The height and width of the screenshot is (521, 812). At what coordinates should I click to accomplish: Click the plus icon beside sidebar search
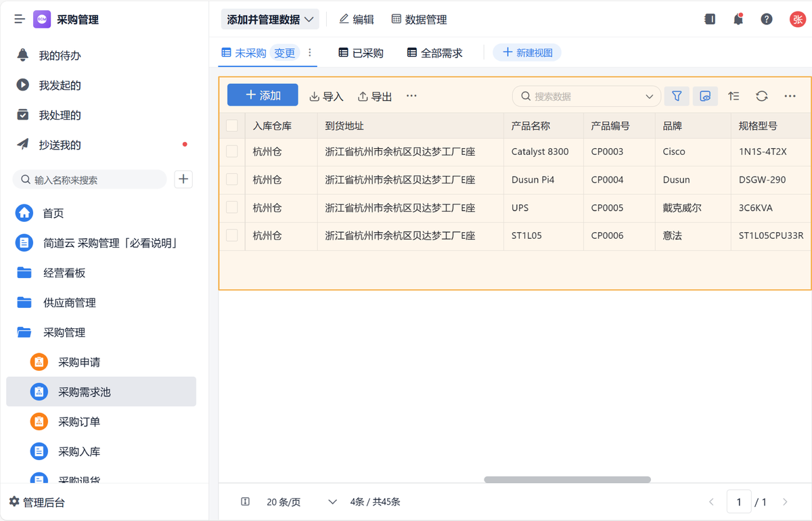[x=183, y=179]
